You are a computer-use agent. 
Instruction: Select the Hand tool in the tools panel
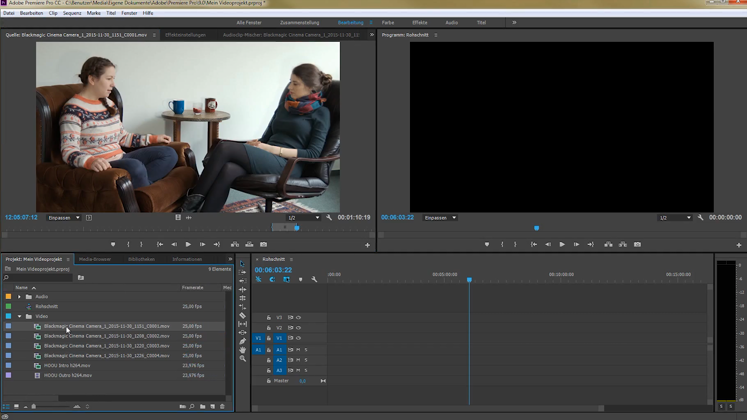[x=242, y=349]
